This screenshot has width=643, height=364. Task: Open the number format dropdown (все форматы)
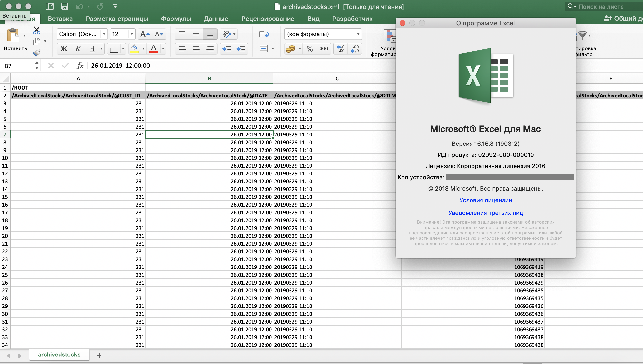pos(358,34)
